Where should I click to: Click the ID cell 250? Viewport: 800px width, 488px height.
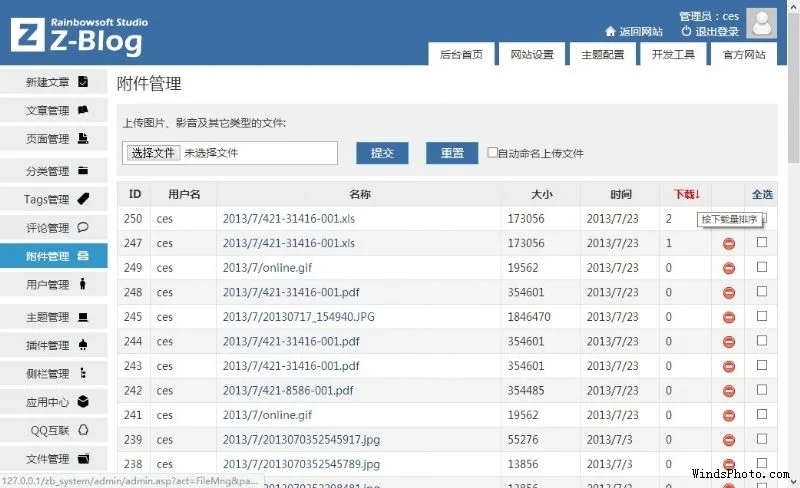(133, 218)
